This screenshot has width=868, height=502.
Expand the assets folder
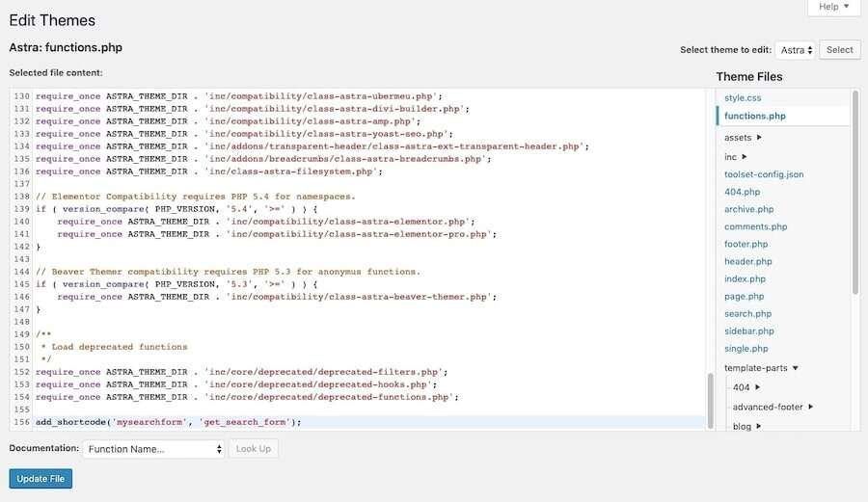pos(743,138)
